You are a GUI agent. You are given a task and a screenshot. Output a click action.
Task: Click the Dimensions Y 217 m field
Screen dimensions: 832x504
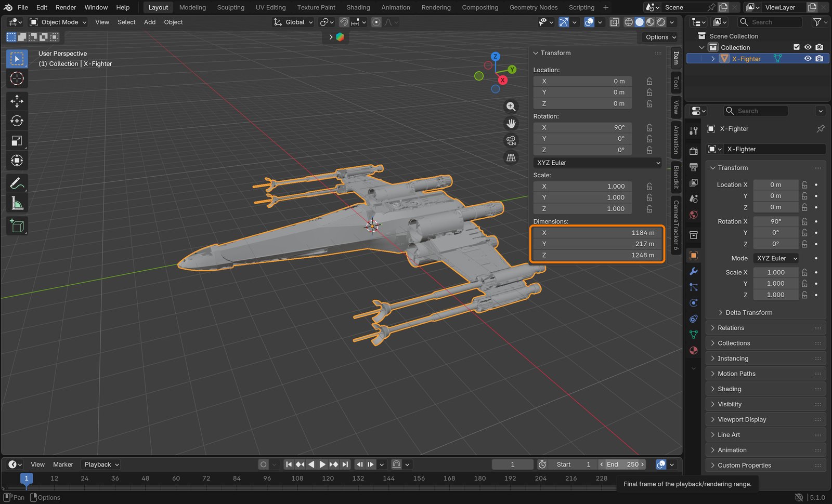click(597, 244)
